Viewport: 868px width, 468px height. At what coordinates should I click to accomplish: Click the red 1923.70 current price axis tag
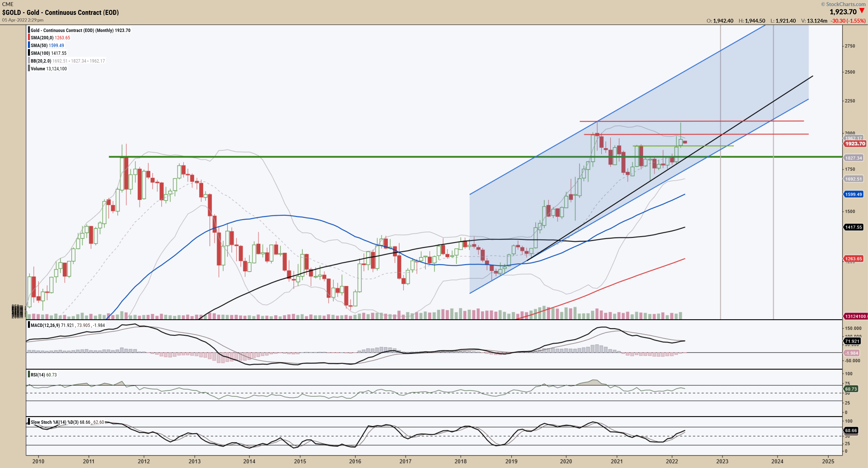[x=855, y=144]
